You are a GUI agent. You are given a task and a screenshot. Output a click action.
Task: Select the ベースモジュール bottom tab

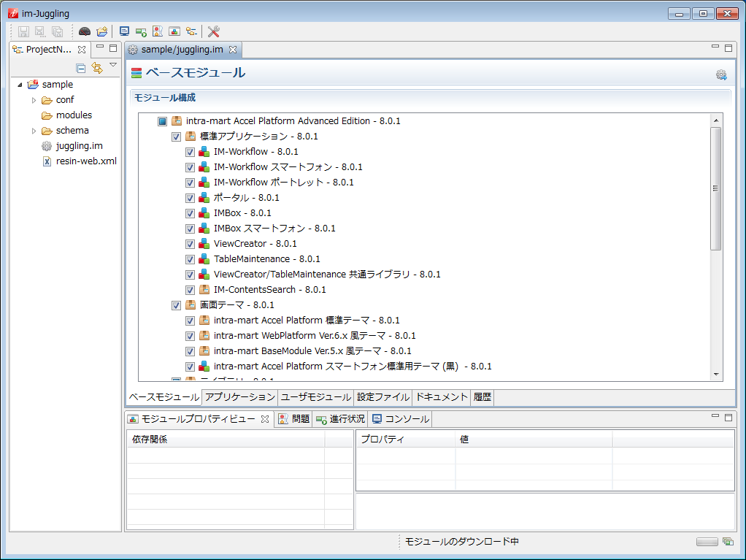[164, 397]
